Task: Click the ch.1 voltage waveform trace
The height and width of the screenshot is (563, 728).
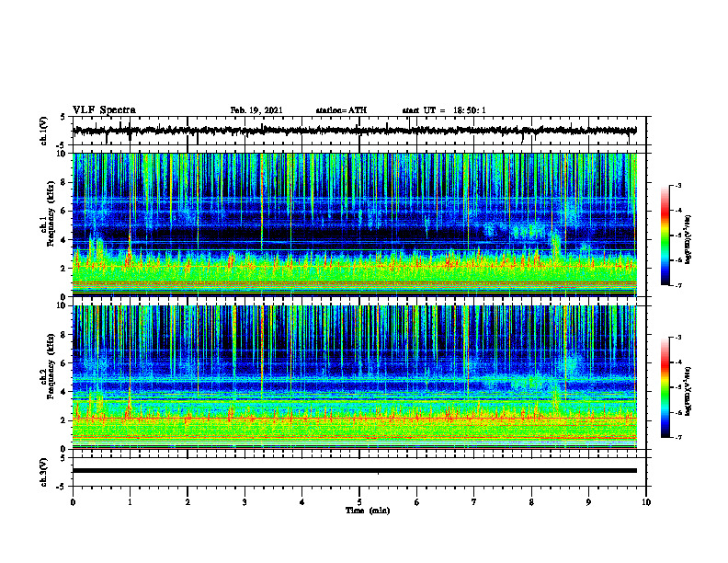Action: click(354, 131)
